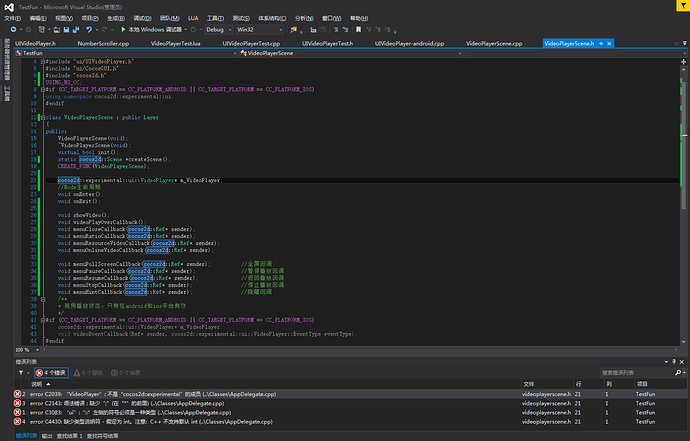Open the Win32 platform dropdown
The width and height of the screenshot is (690, 441).
pos(260,30)
